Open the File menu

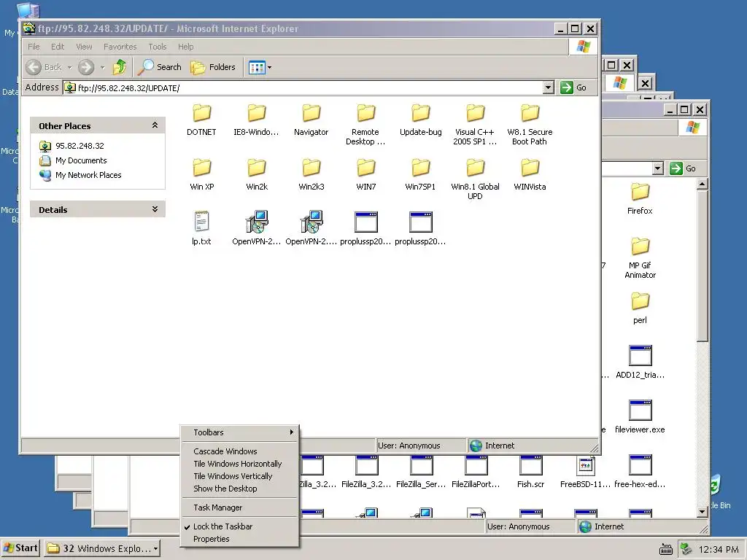pyautogui.click(x=34, y=47)
